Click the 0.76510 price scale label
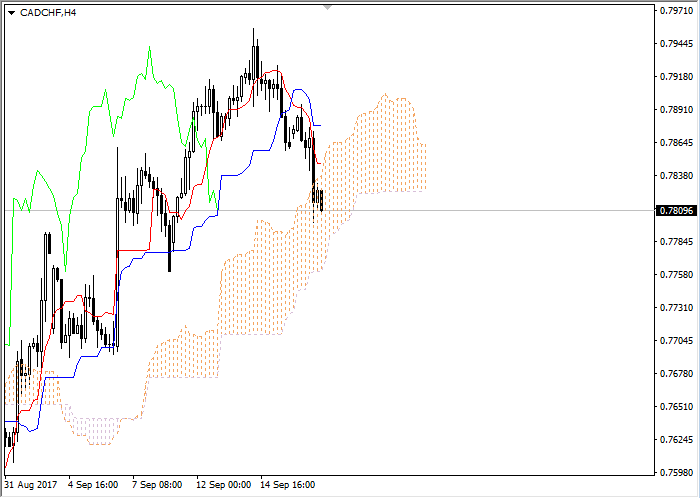700x498 pixels. click(676, 407)
